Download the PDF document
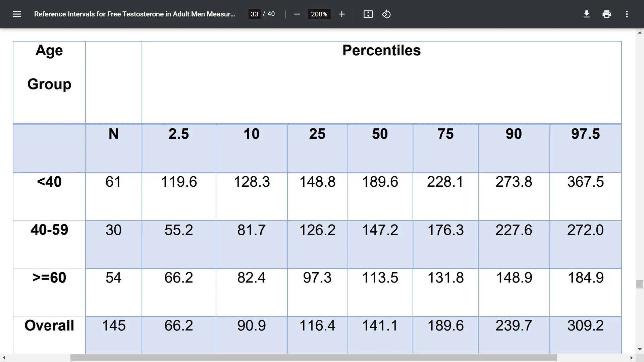The width and height of the screenshot is (644, 362). 586,14
